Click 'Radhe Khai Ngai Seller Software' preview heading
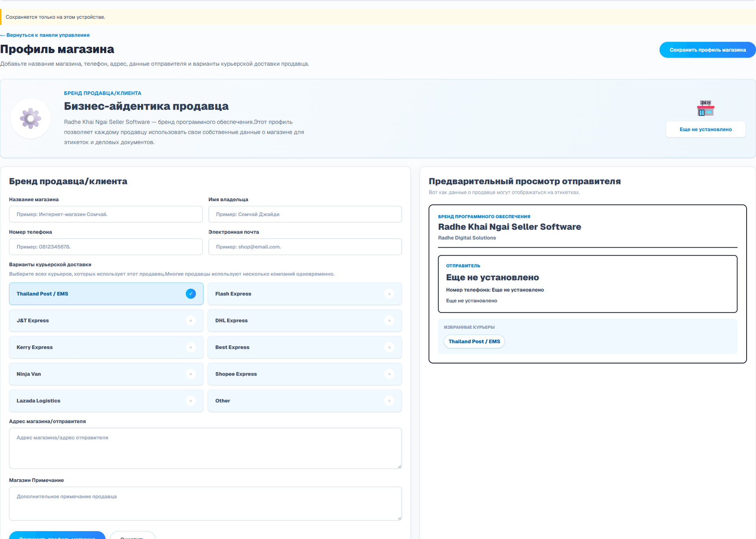Image resolution: width=756 pixels, height=539 pixels. tap(510, 227)
